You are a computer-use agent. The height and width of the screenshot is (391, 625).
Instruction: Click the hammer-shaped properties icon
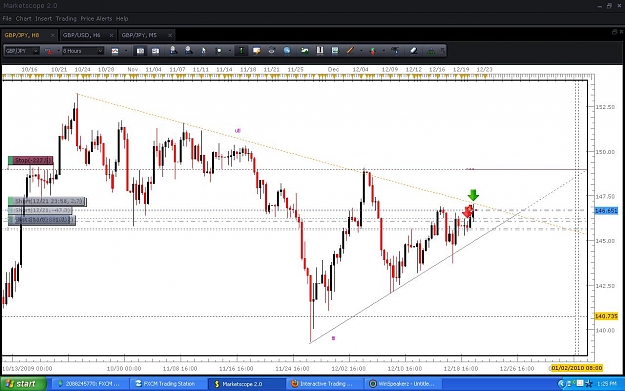click(x=395, y=50)
